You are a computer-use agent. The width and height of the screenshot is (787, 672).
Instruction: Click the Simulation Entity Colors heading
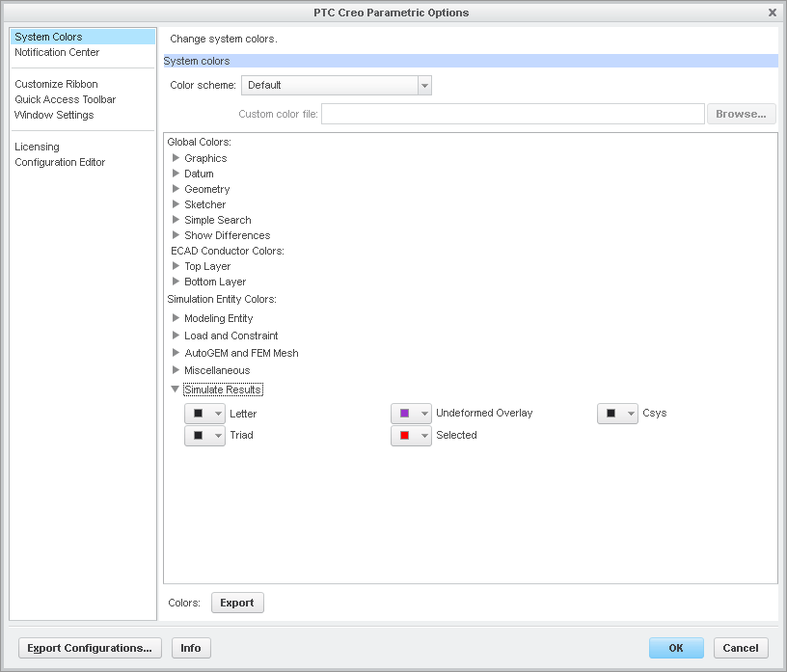click(222, 299)
